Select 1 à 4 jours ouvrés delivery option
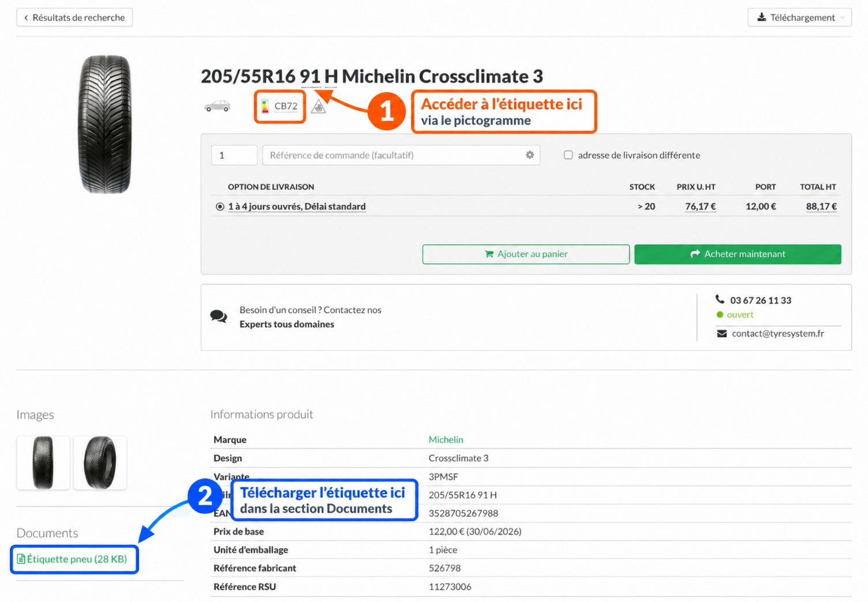 click(220, 206)
